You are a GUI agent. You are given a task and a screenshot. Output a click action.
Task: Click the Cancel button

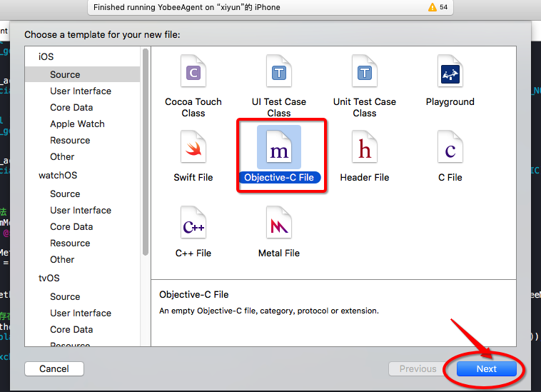(x=54, y=369)
